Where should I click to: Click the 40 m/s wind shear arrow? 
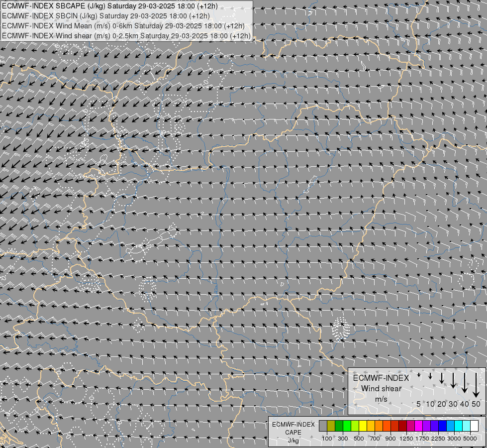click(x=465, y=383)
